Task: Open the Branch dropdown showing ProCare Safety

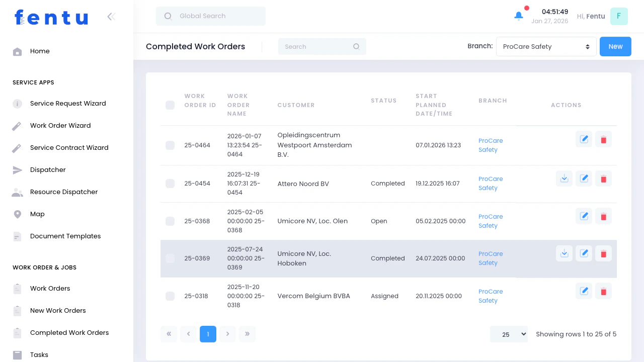Action: click(x=546, y=46)
